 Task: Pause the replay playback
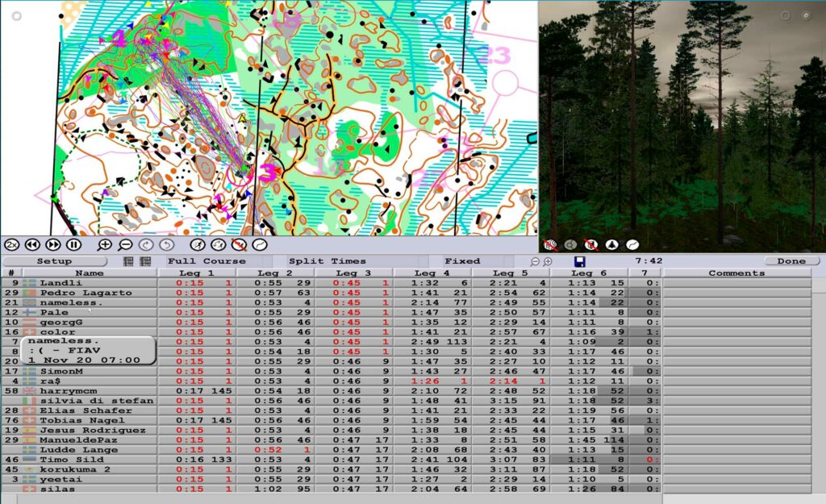coord(73,245)
